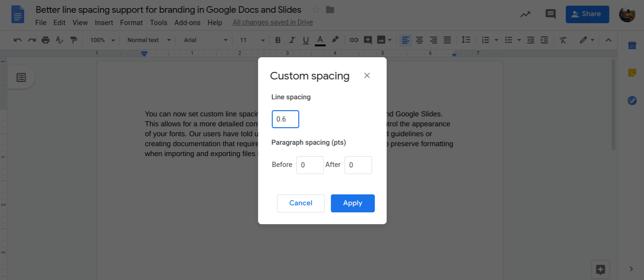Run spelling and grammar check icon
This screenshot has height=280, width=644.
60,40
